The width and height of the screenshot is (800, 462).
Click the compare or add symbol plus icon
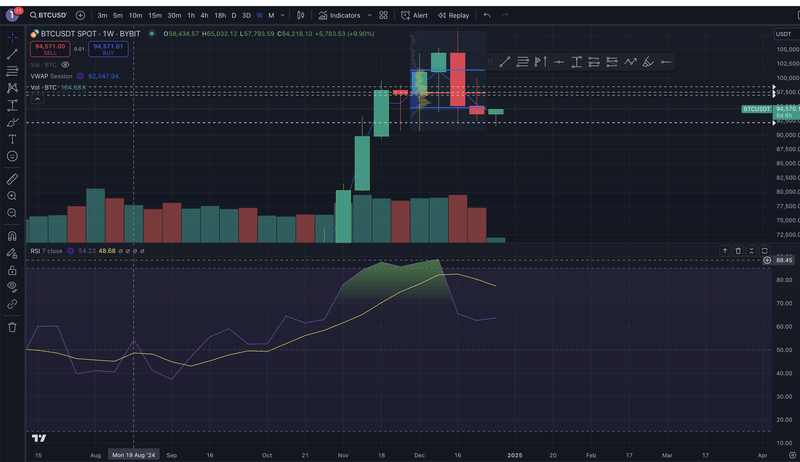pyautogui.click(x=80, y=15)
